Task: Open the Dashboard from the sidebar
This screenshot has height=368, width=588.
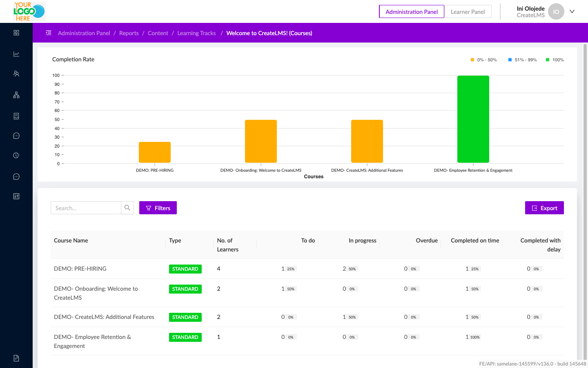Action: click(x=16, y=32)
